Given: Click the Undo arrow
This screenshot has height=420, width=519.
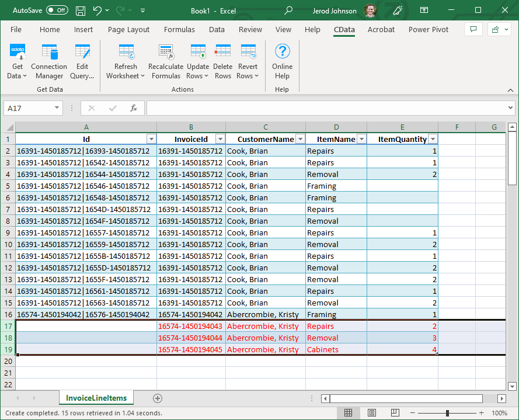Looking at the screenshot, I should click(x=97, y=11).
